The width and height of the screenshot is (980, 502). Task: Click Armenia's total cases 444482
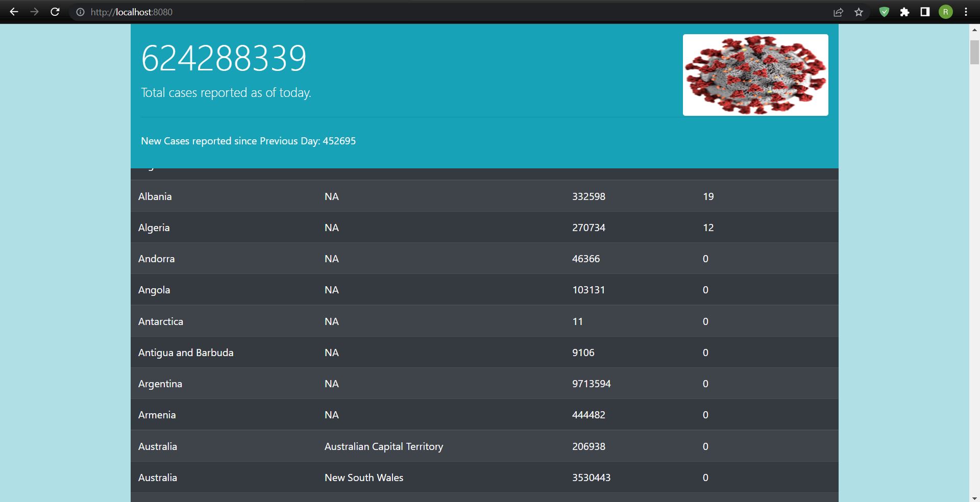[589, 415]
